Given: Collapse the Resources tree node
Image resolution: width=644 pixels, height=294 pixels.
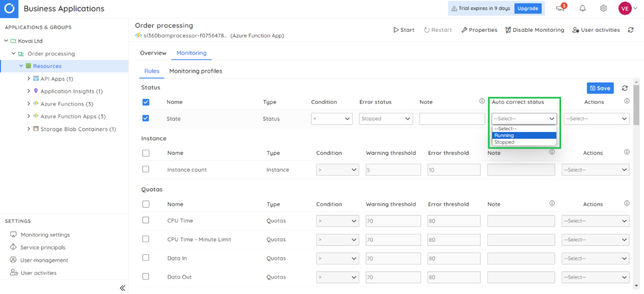Looking at the screenshot, I should point(21,66).
